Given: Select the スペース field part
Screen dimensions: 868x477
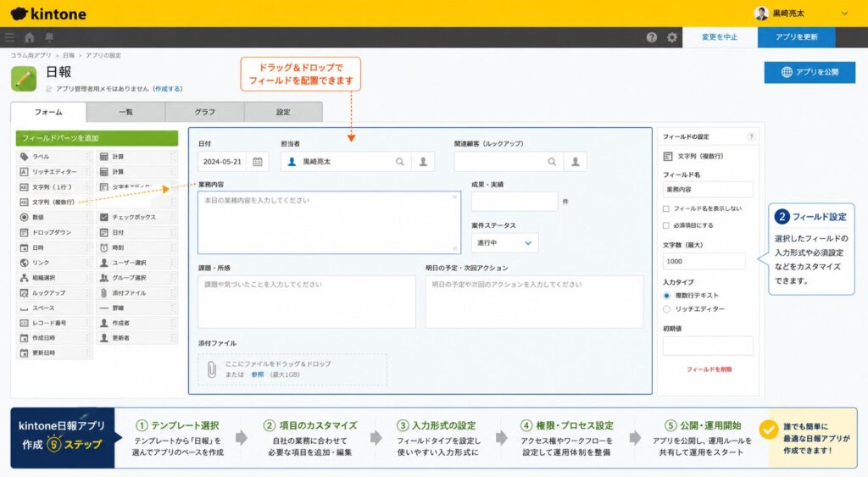Looking at the screenshot, I should click(x=54, y=308).
